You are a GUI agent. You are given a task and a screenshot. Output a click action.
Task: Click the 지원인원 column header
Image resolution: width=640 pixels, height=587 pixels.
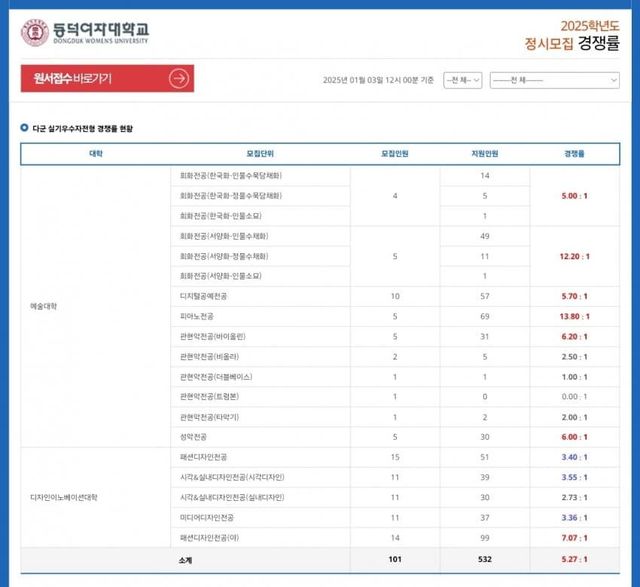coord(485,154)
